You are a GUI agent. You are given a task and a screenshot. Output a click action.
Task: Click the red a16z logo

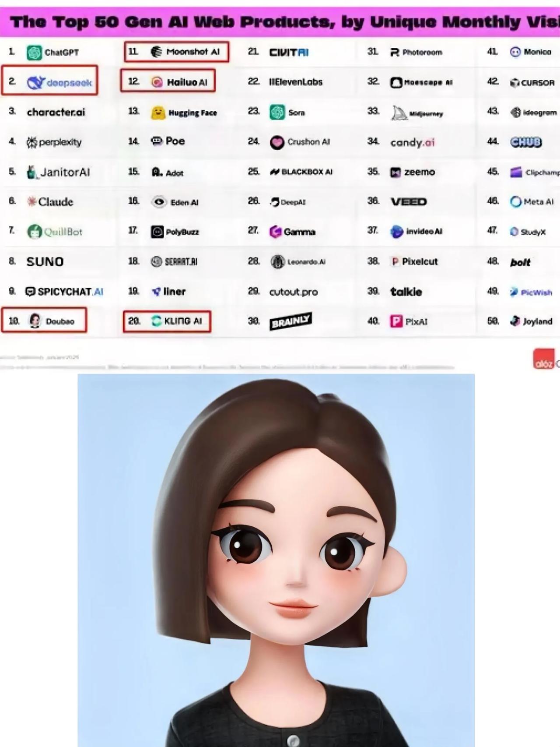(544, 359)
